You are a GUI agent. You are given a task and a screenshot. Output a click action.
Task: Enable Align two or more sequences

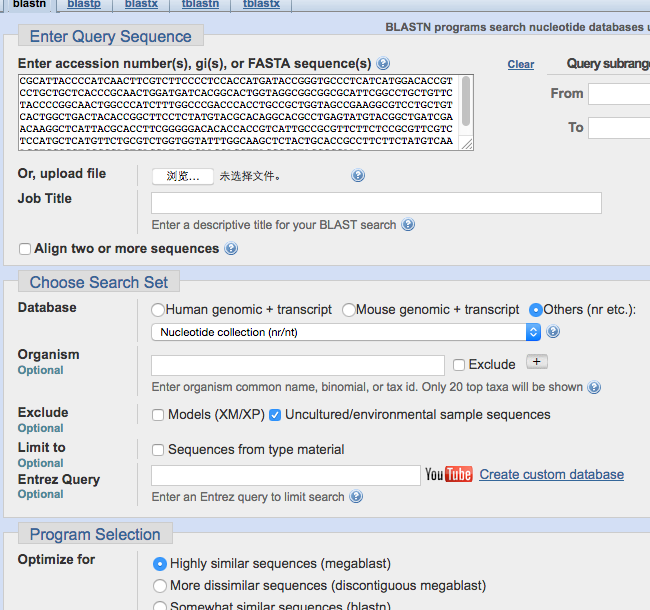25,249
